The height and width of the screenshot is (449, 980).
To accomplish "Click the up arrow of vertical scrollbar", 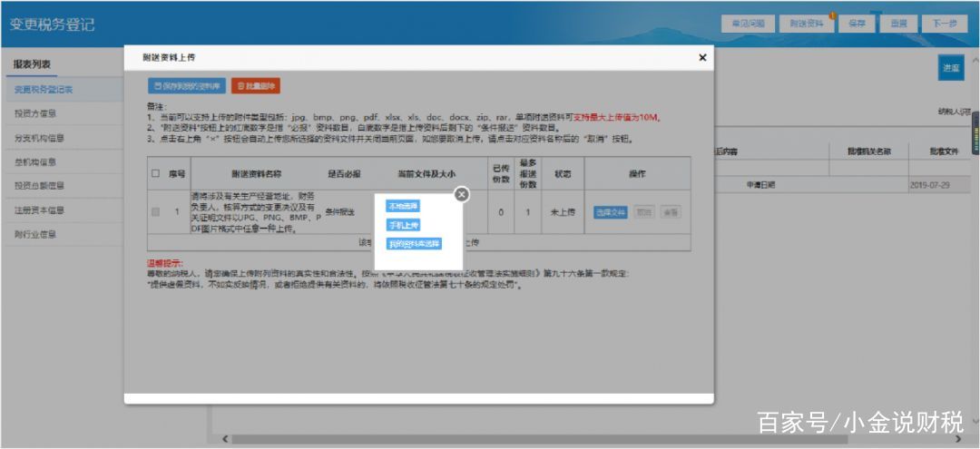I will point(975,60).
